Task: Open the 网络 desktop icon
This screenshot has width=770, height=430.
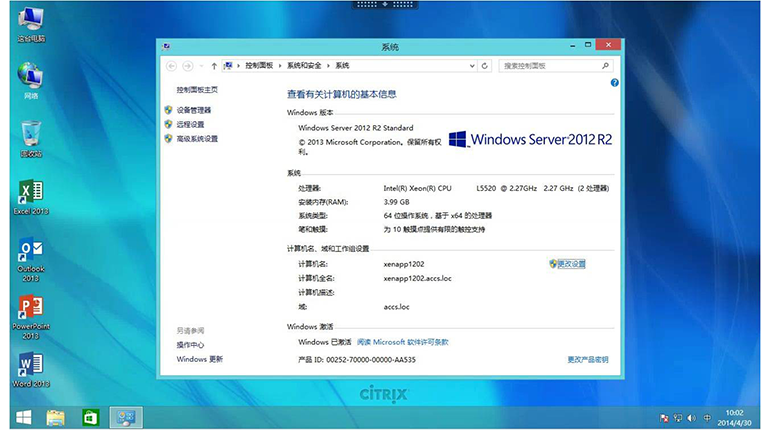Action: click(x=30, y=81)
